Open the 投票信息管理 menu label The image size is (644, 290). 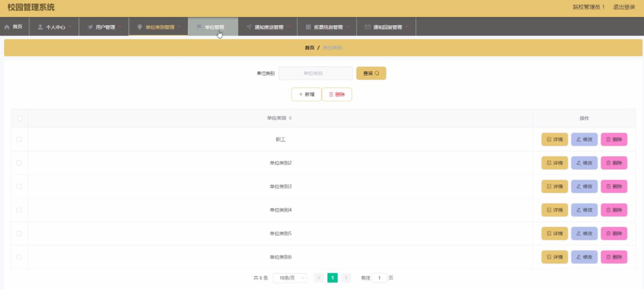coord(328,27)
